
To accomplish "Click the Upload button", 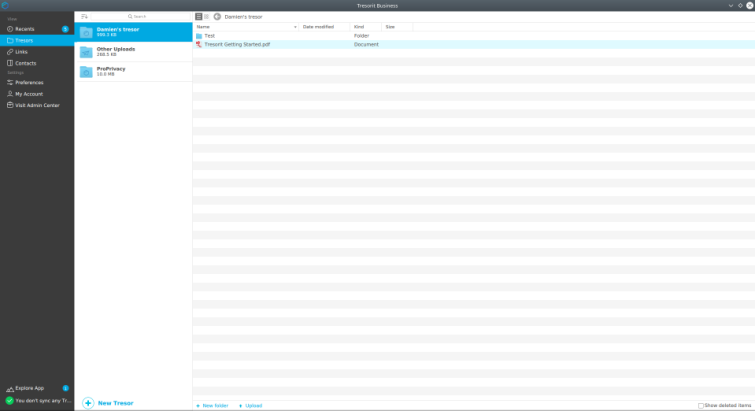I will (x=250, y=406).
